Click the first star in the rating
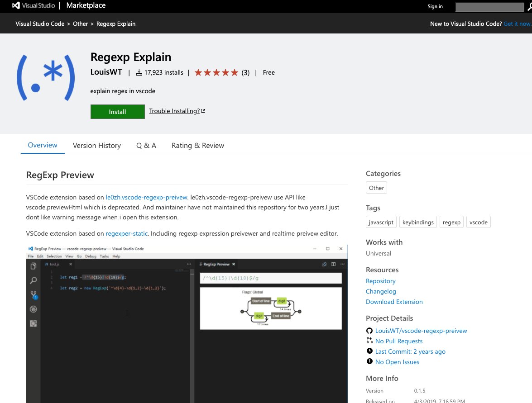 pos(198,72)
